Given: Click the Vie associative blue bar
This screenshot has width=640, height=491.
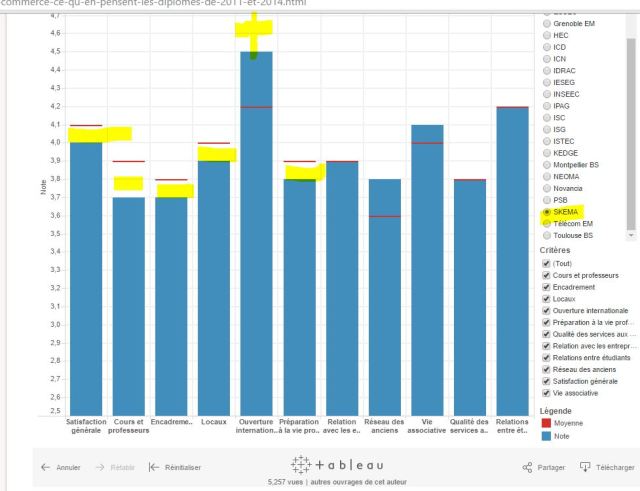Looking at the screenshot, I should click(x=427, y=270).
